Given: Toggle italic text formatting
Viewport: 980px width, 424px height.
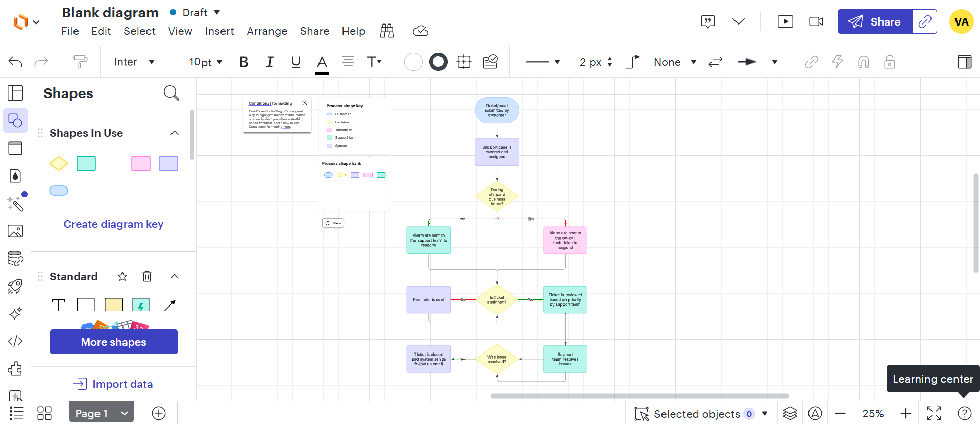Looking at the screenshot, I should (269, 62).
